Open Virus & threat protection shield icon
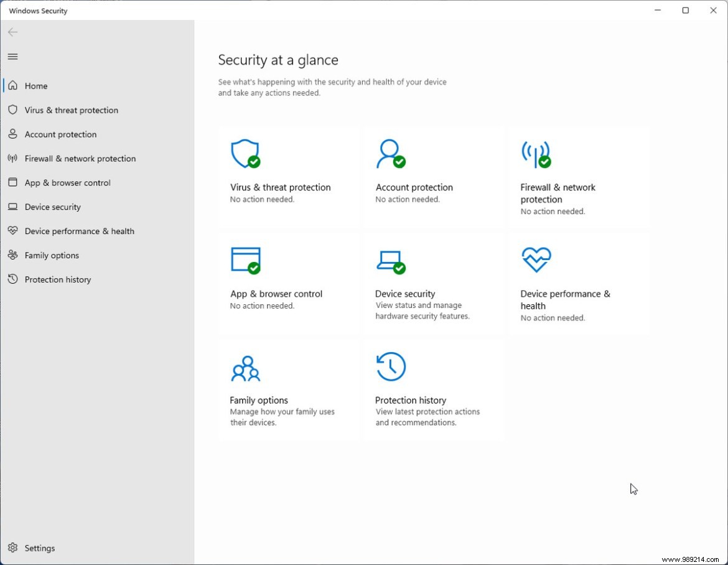The image size is (728, 565). [245, 154]
